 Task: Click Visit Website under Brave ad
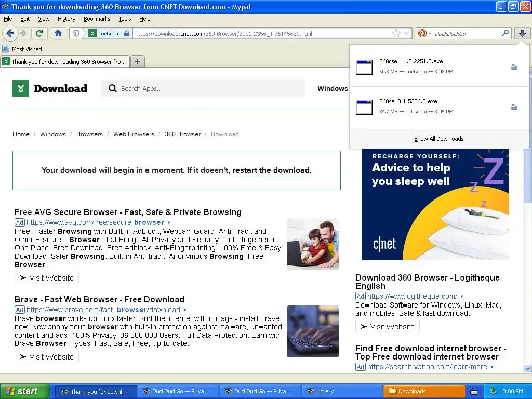[x=47, y=356]
